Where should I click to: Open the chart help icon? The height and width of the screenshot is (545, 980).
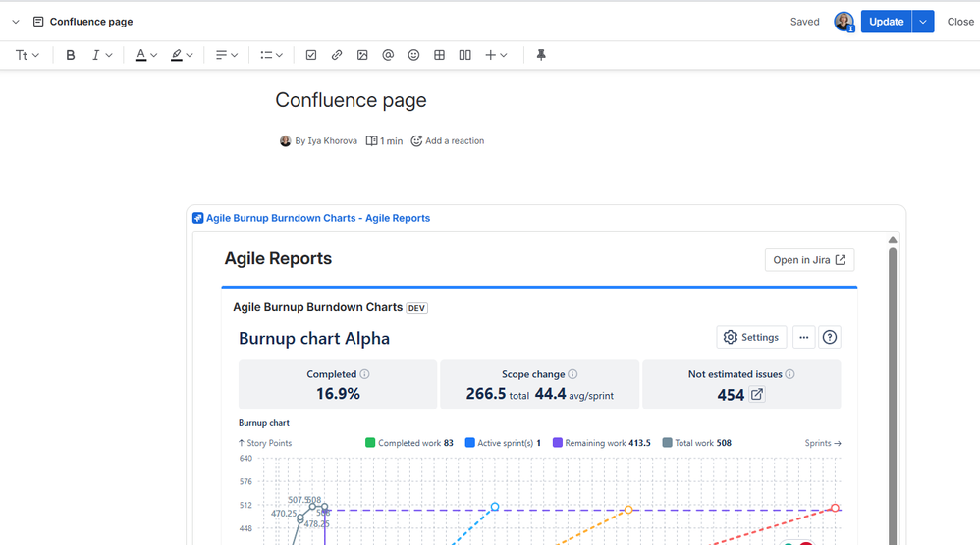[x=830, y=337]
